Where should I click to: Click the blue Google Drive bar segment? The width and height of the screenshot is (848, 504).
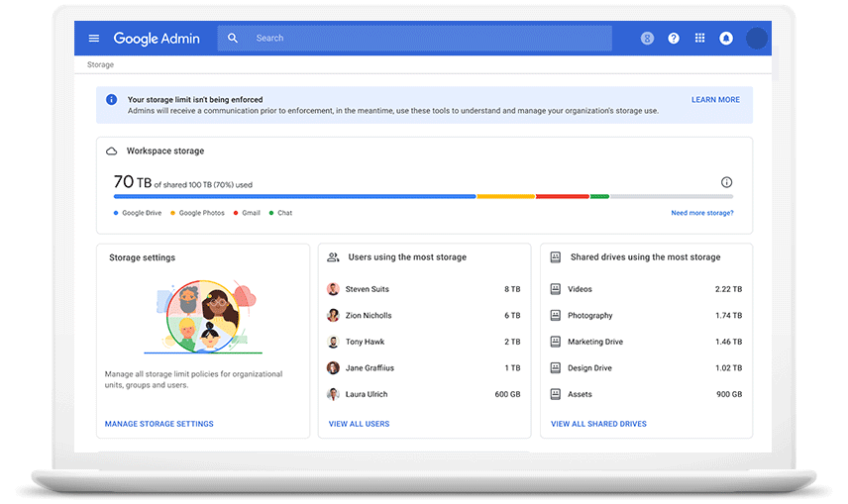click(295, 197)
